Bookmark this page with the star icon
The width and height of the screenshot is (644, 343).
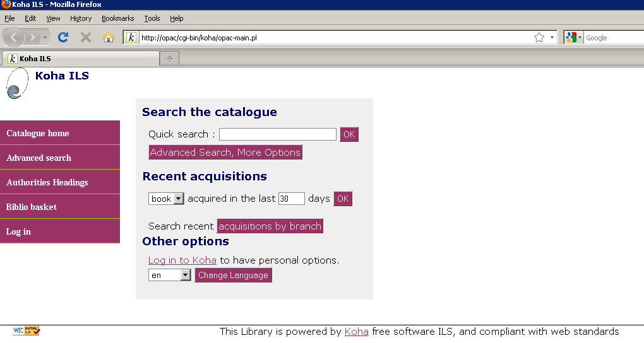(539, 37)
